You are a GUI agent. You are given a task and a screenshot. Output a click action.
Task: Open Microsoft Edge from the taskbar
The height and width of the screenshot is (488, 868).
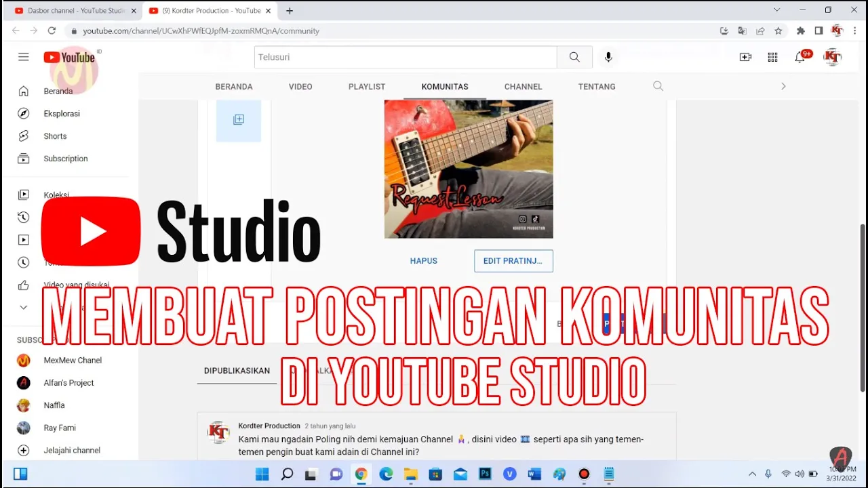point(386,474)
